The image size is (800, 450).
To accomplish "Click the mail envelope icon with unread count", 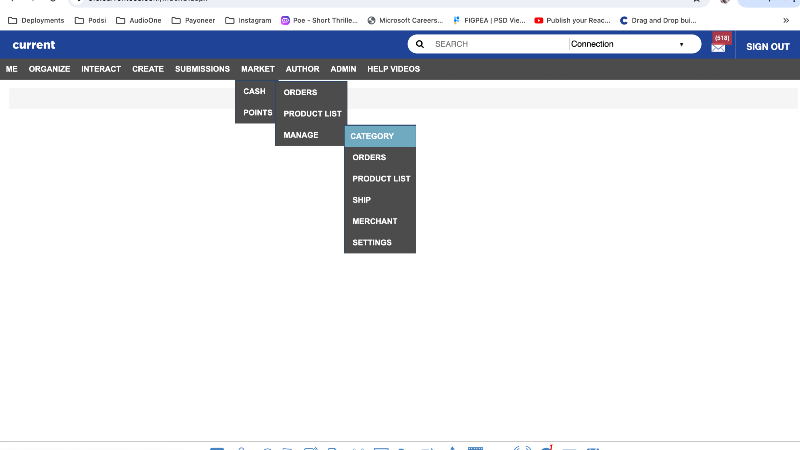I will 718,46.
